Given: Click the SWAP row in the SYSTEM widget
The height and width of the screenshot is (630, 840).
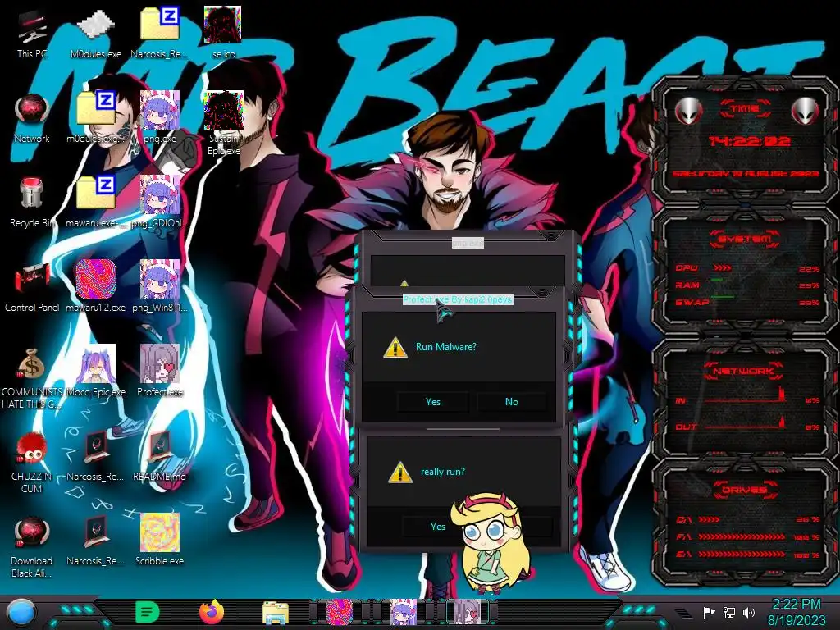Looking at the screenshot, I should tap(746, 302).
